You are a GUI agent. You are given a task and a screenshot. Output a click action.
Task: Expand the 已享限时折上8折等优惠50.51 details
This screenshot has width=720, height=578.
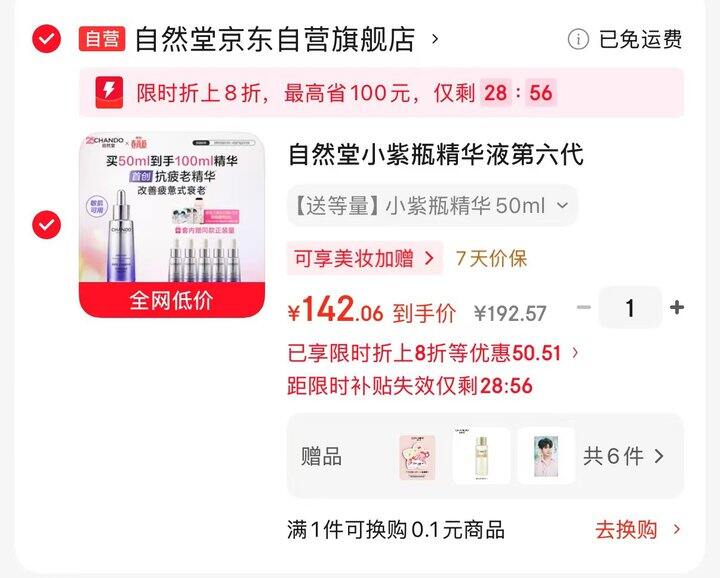click(x=433, y=353)
